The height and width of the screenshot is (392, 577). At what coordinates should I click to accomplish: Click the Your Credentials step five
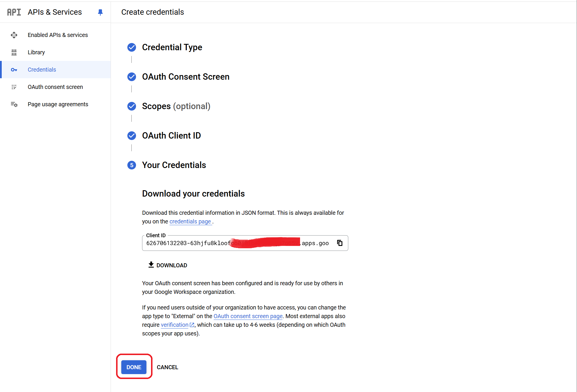coord(132,165)
